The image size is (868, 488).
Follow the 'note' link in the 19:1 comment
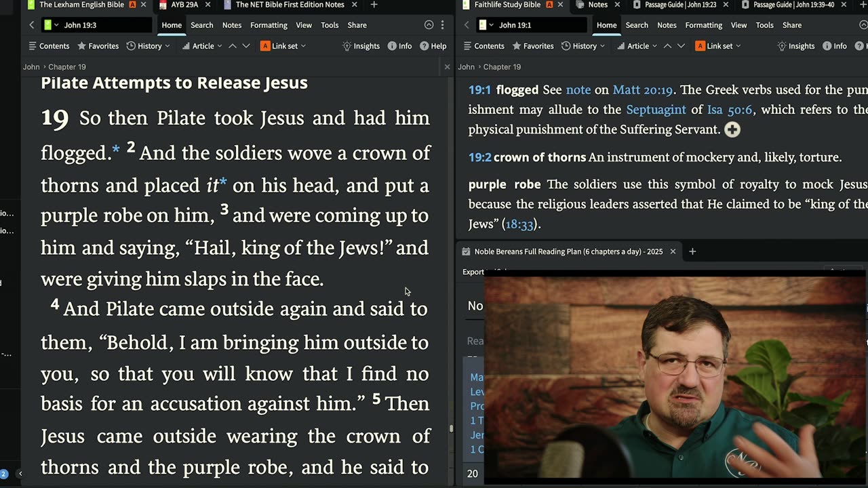pyautogui.click(x=578, y=90)
